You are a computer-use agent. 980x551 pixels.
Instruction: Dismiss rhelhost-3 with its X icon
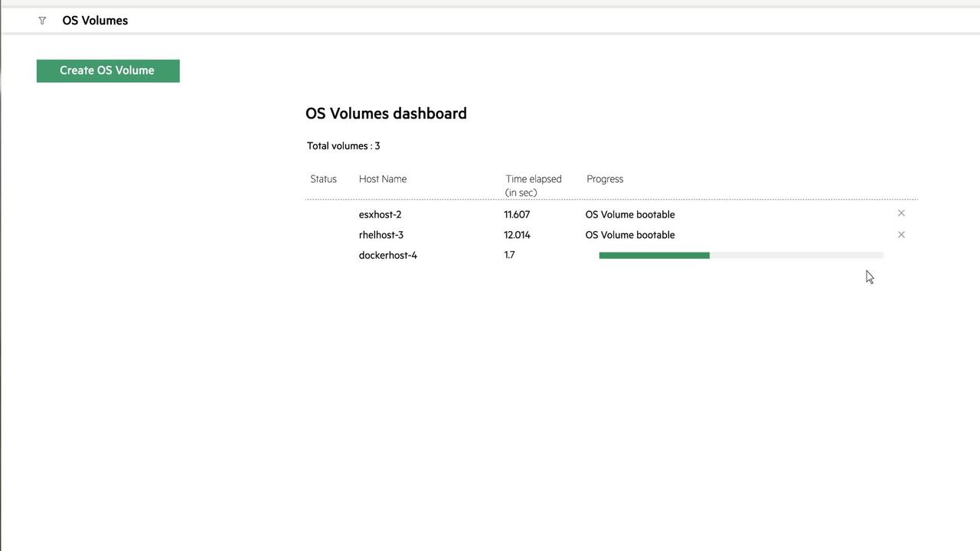click(x=901, y=234)
